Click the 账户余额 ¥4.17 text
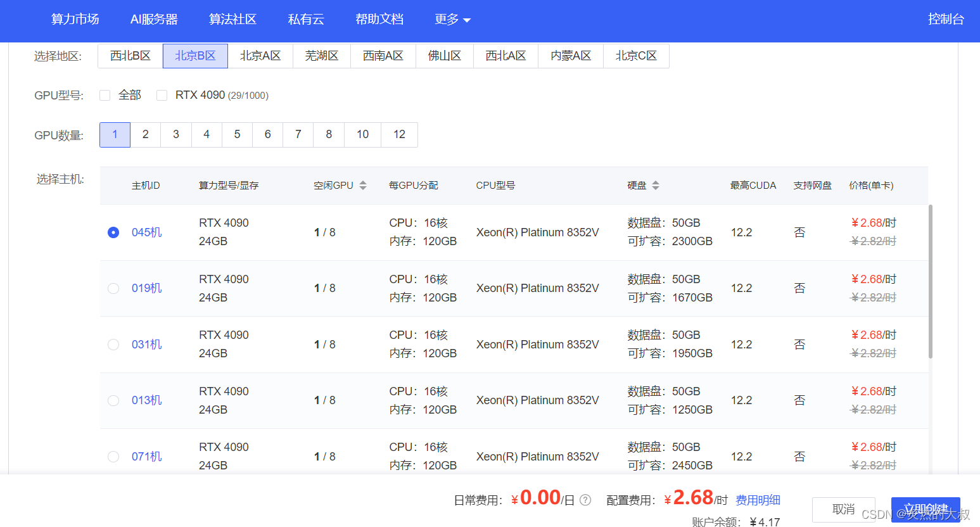 [735, 522]
